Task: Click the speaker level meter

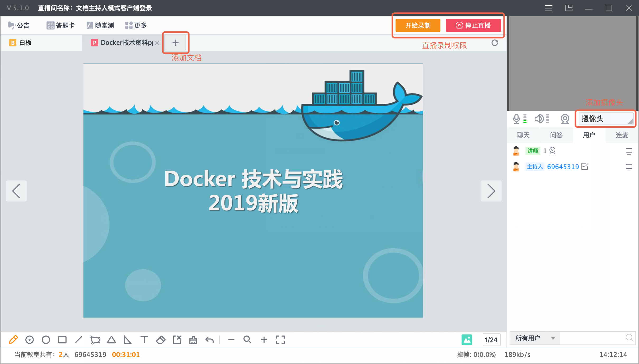Action: [548, 119]
